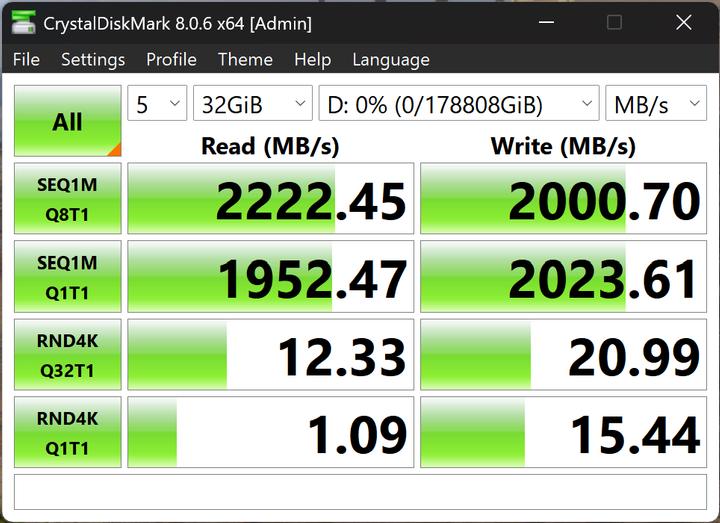The image size is (720, 523).
Task: Click the RND4K Q1T1 write result 15.44
Action: click(x=563, y=433)
